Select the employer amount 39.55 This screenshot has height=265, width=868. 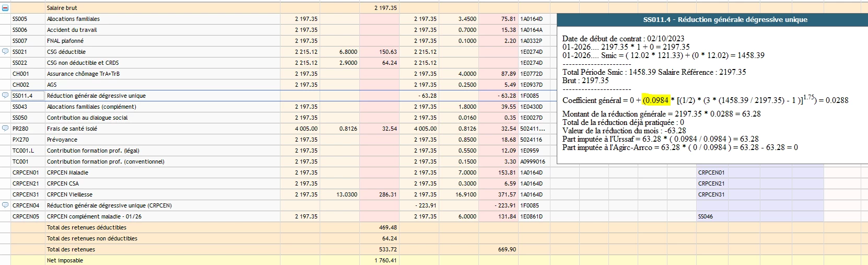[x=509, y=107]
